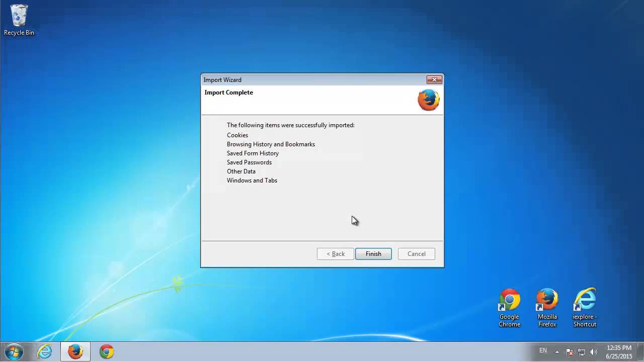This screenshot has height=362, width=644.
Task: Launch Internet Explorer from the taskbar
Action: (44, 351)
